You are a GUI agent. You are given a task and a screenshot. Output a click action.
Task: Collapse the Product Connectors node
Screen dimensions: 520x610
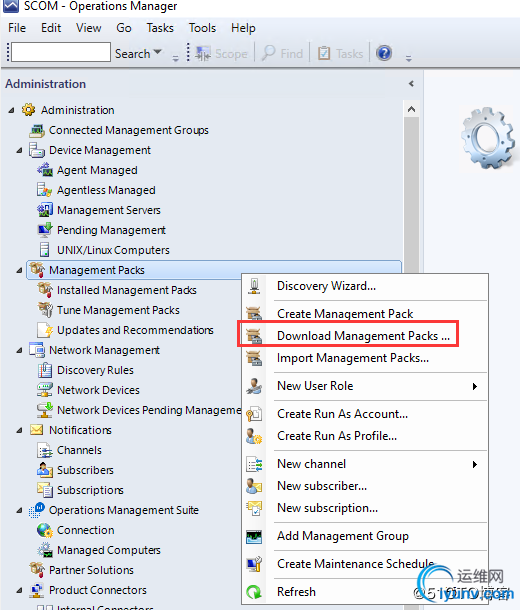19,590
